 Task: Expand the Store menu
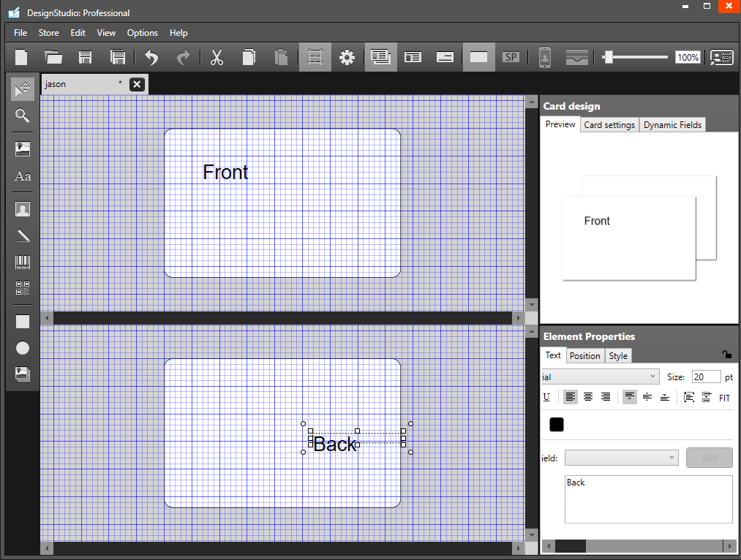click(48, 32)
